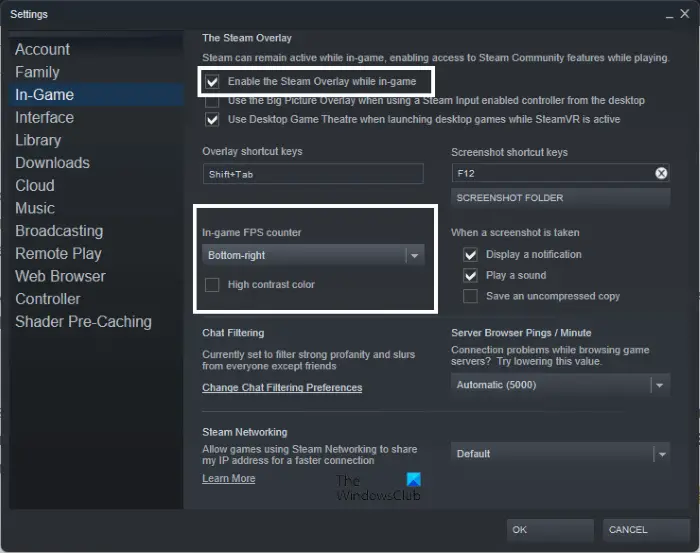Toggle Play a sound checkbox
This screenshot has height=553, width=700.
click(x=470, y=275)
